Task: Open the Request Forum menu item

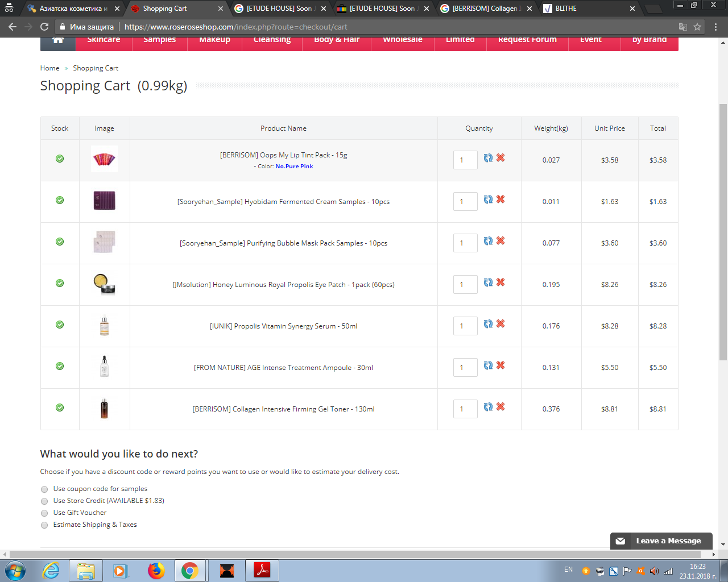Action: coord(527,41)
